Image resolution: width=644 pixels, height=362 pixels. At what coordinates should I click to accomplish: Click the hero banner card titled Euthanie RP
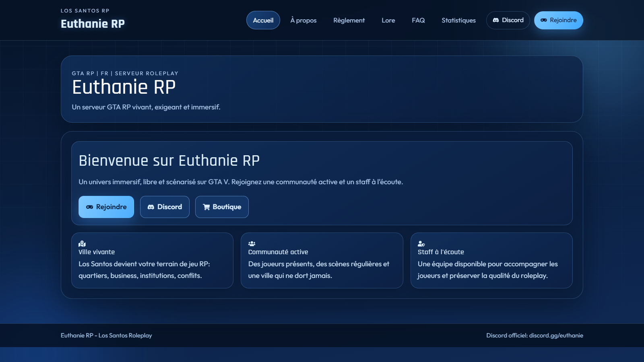point(322,89)
